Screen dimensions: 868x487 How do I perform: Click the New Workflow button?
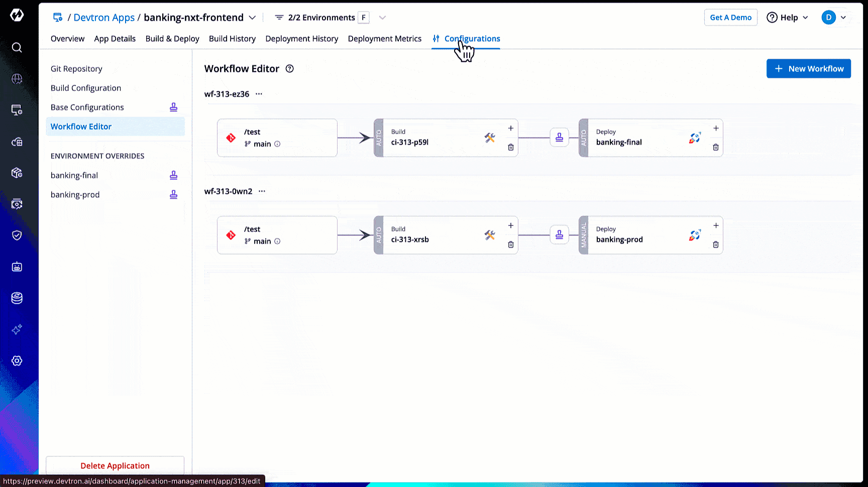pyautogui.click(x=808, y=69)
